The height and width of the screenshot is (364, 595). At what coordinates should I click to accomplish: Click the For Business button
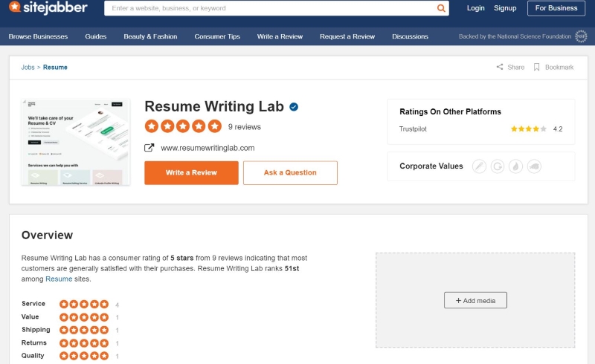556,8
